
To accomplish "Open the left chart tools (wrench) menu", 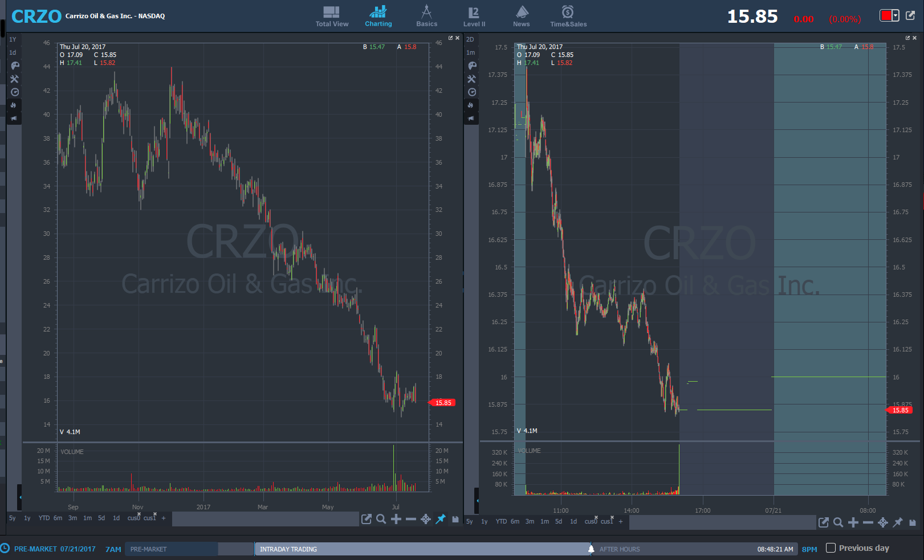I will pyautogui.click(x=15, y=79).
